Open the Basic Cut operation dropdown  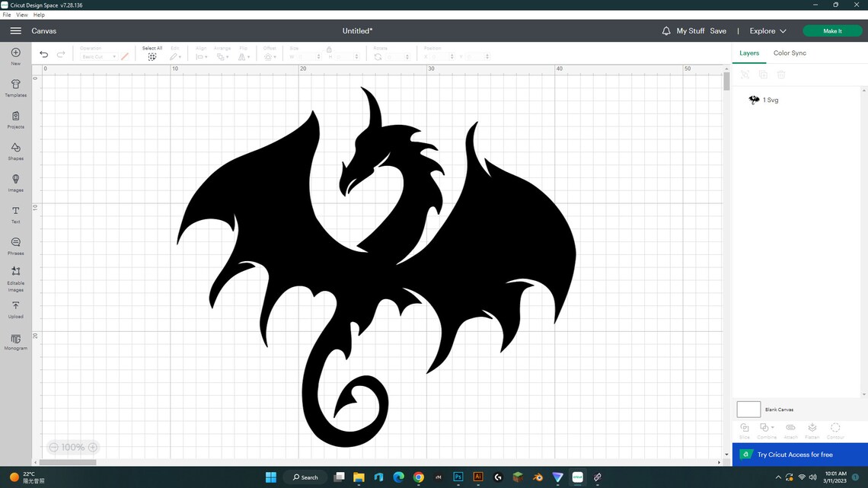pyautogui.click(x=97, y=56)
